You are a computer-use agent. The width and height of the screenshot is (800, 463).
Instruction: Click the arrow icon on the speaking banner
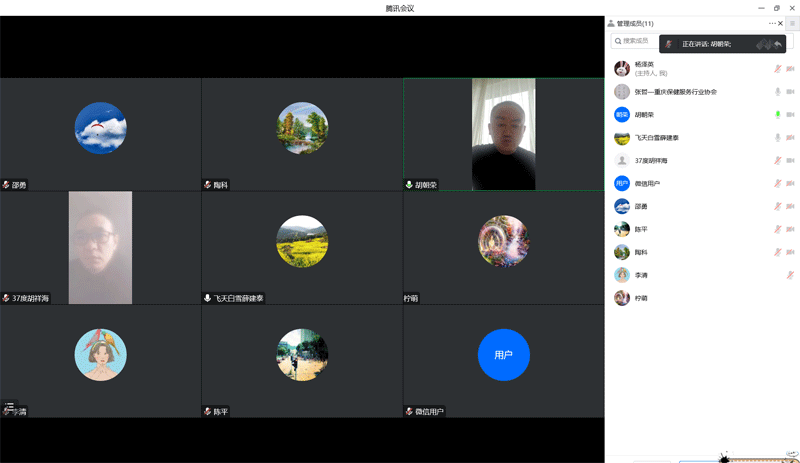pyautogui.click(x=778, y=44)
